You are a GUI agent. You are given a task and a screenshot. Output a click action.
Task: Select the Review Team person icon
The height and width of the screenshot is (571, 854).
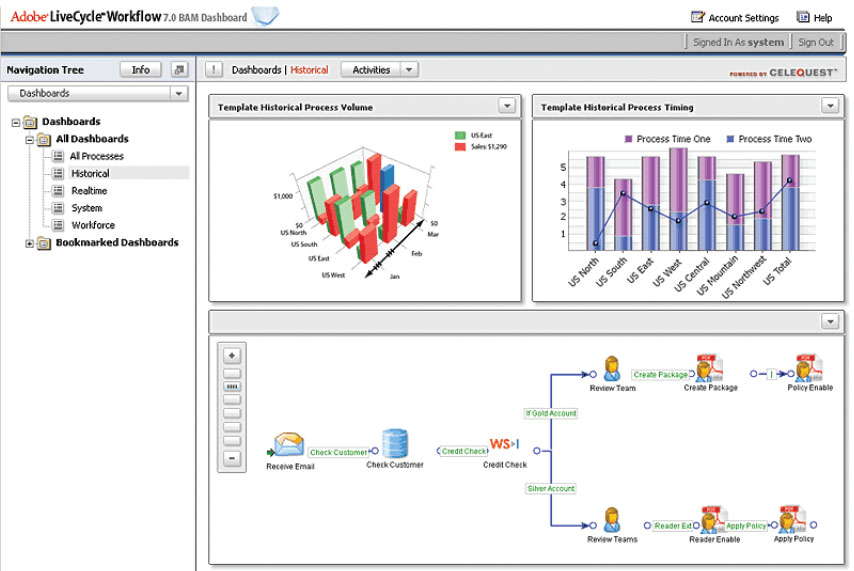coord(612,369)
